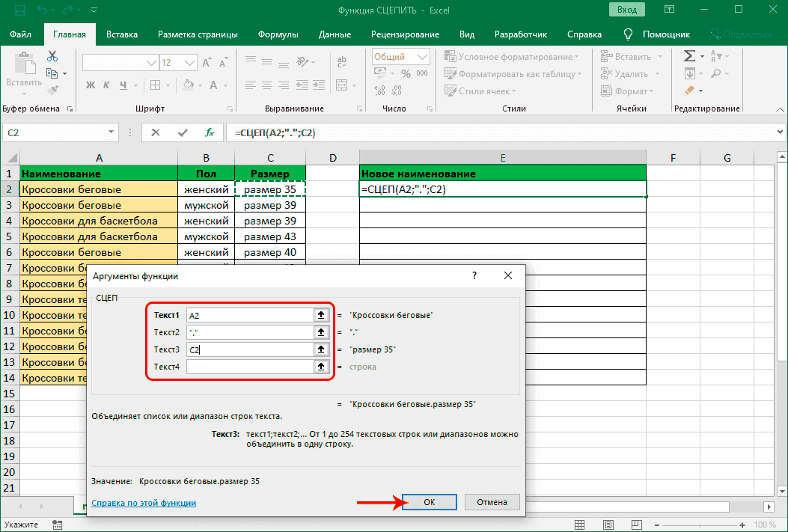Click the Текст3 range selector arrow icon
788x532 pixels.
[x=321, y=349]
